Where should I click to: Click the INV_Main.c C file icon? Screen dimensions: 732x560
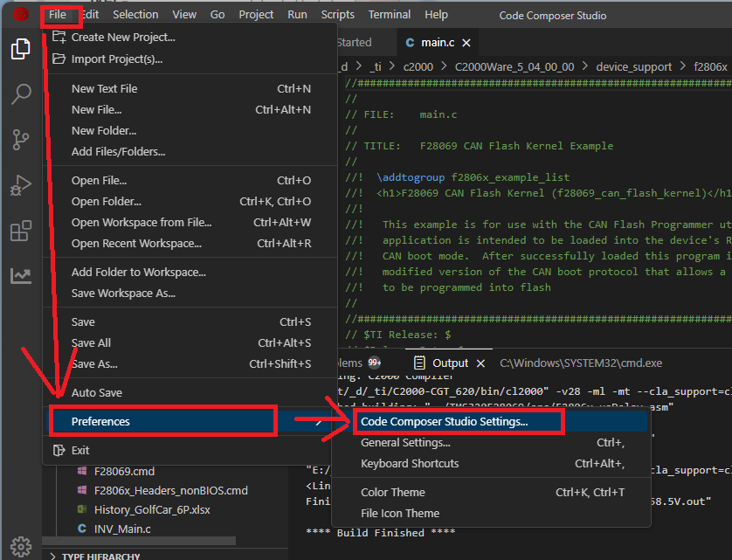tap(82, 529)
